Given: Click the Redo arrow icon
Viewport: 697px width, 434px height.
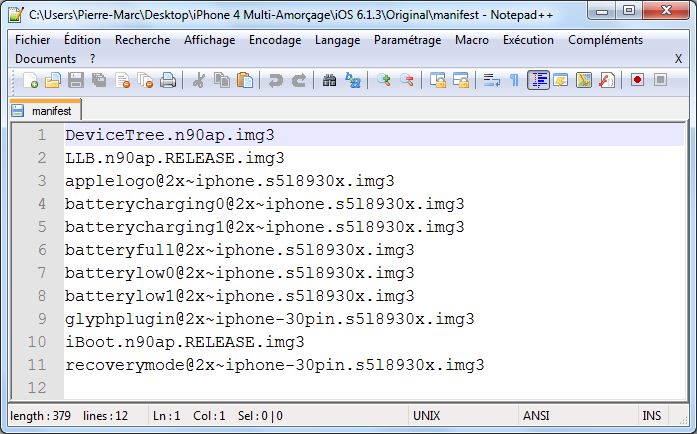Looking at the screenshot, I should (299, 80).
